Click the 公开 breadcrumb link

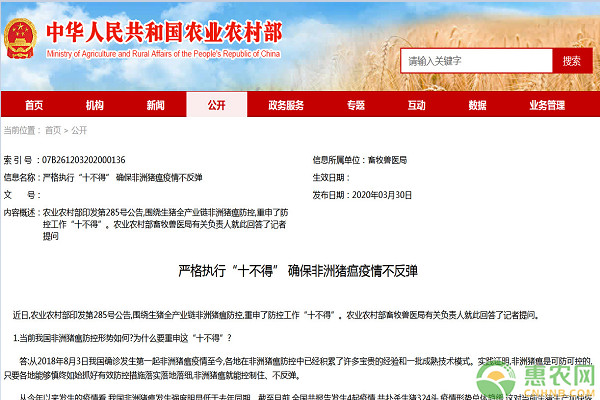79,131
